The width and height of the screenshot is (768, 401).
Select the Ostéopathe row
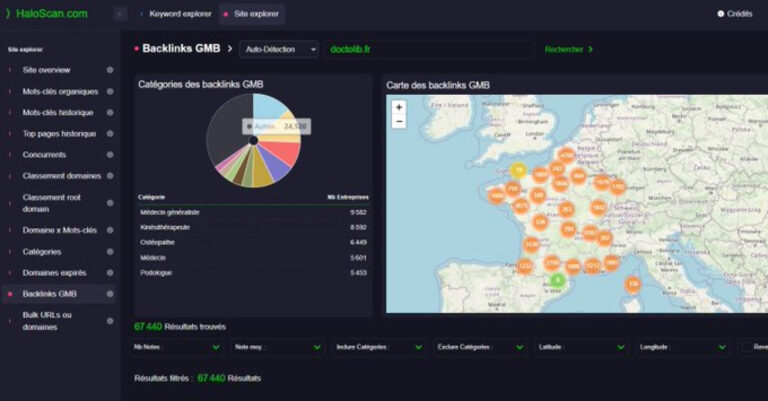coord(253,242)
